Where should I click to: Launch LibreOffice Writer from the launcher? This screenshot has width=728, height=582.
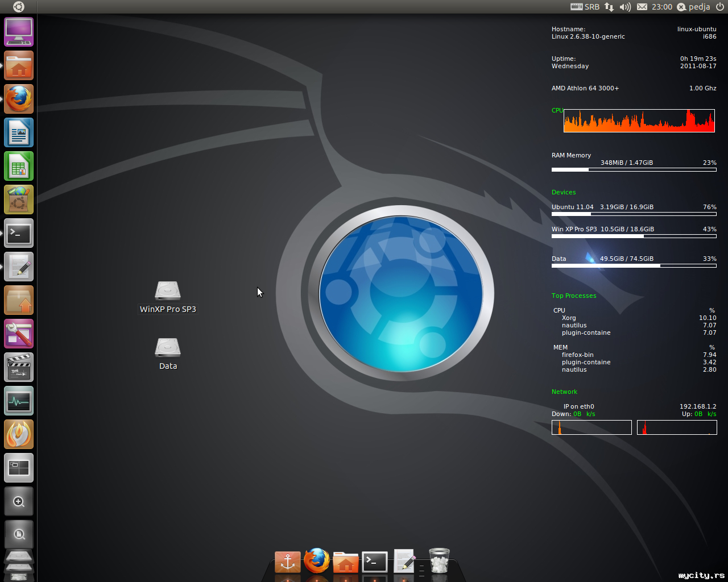pos(19,133)
